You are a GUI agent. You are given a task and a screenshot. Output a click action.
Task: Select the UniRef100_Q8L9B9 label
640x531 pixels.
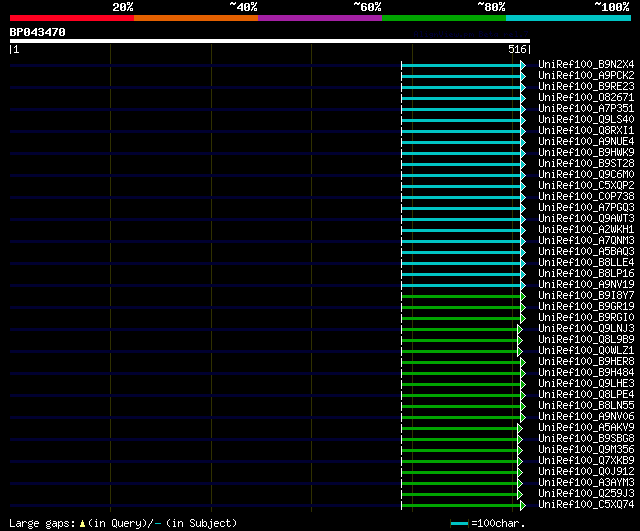coord(586,340)
